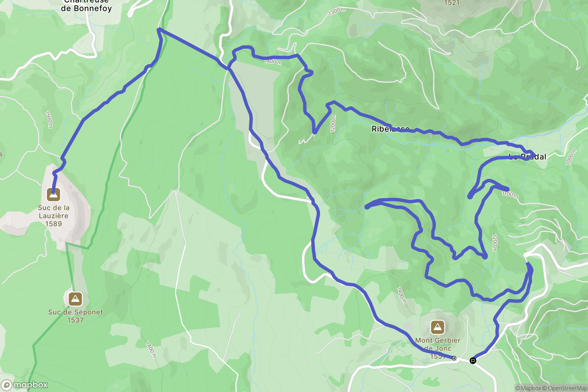Viewport: 588px width, 392px height.
Task: Open the Mapbox attribution link
Action: coord(528,388)
